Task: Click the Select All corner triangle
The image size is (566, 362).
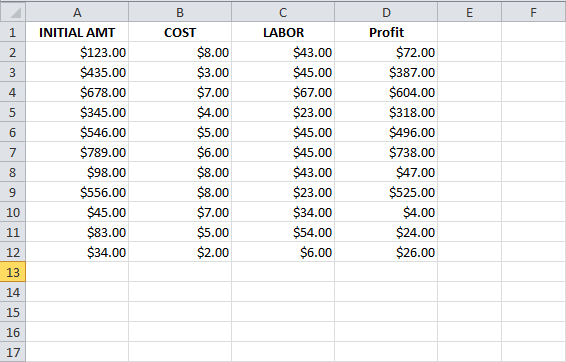Action: click(x=13, y=12)
